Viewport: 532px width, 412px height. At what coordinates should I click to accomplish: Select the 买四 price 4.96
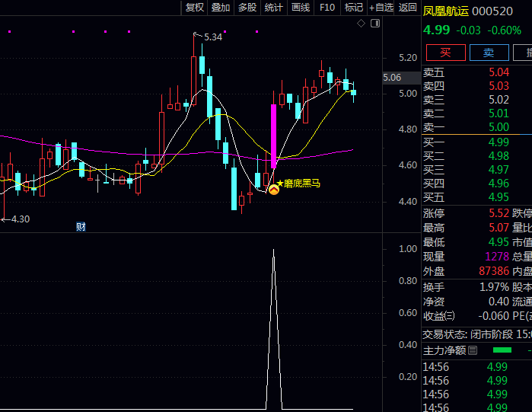[x=499, y=184]
